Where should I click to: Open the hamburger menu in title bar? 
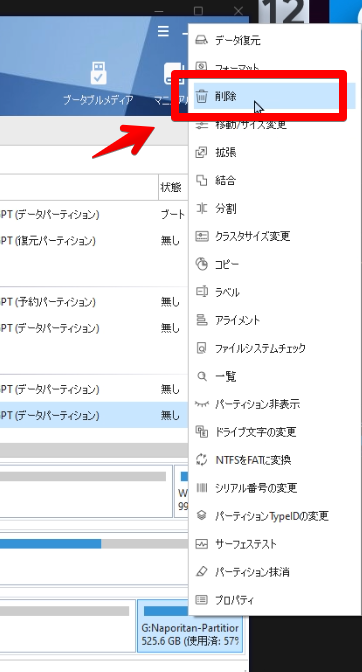click(163, 31)
